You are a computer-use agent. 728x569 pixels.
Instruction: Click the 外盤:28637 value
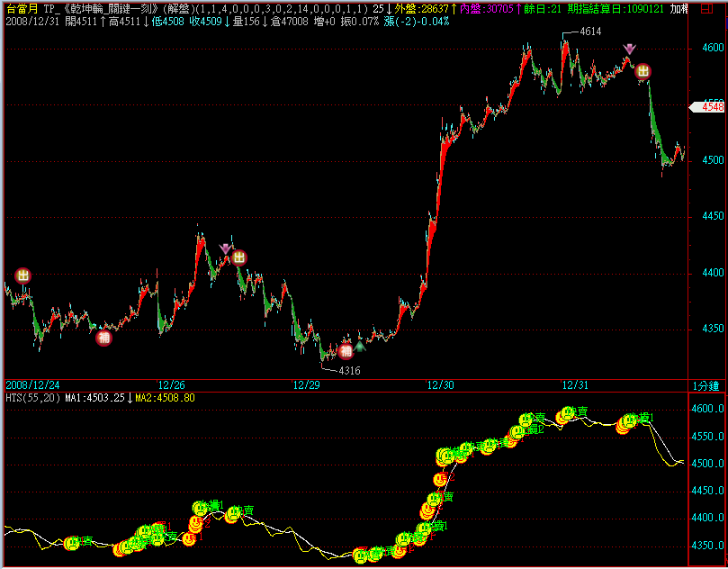421,9
